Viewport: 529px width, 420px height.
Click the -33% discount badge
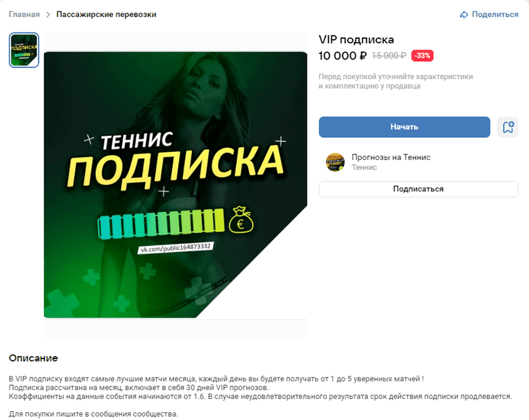pyautogui.click(x=422, y=56)
